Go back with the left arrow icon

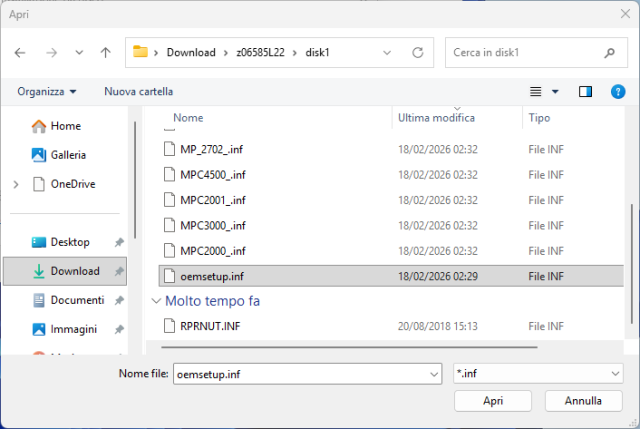tap(20, 53)
